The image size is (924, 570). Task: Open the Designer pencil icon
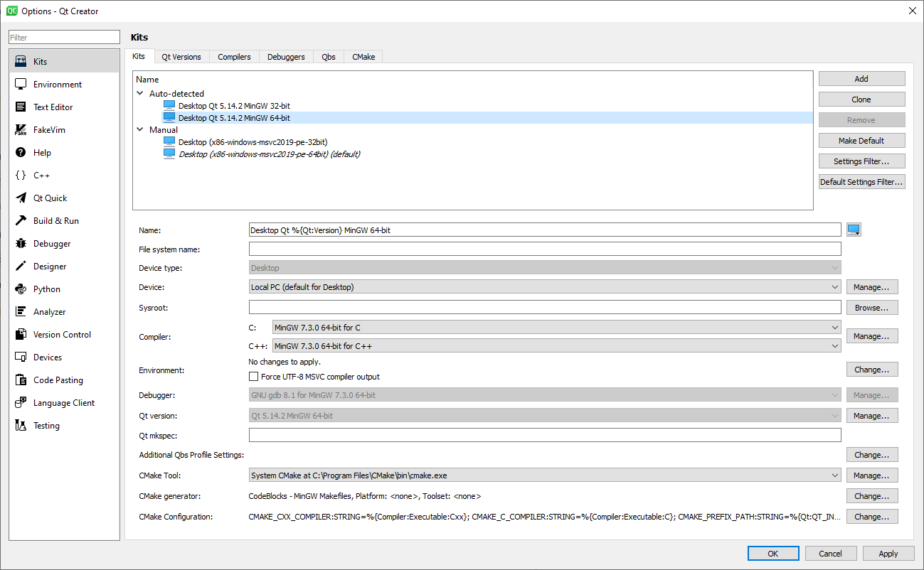(x=21, y=267)
